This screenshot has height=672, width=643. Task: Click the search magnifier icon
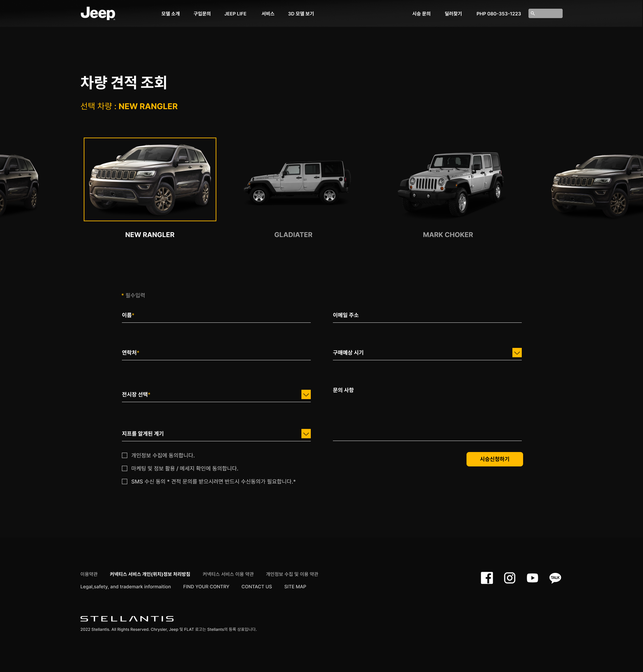pyautogui.click(x=532, y=13)
